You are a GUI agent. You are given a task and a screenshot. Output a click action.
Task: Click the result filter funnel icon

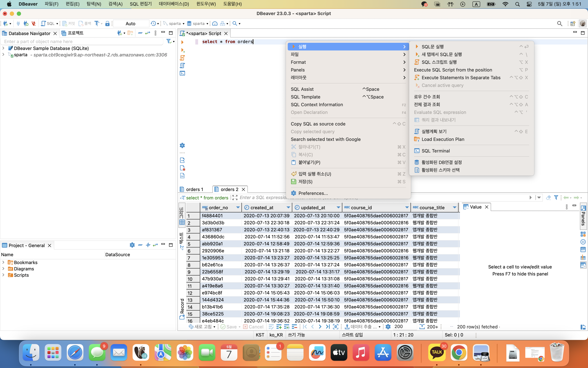(x=556, y=198)
